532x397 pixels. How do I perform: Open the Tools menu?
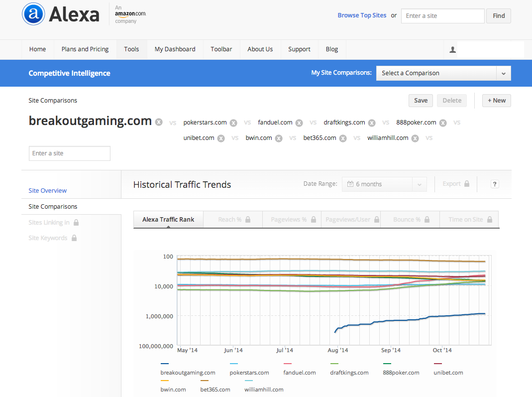132,49
